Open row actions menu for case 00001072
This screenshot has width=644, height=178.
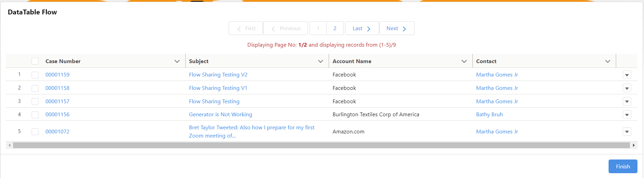(627, 132)
